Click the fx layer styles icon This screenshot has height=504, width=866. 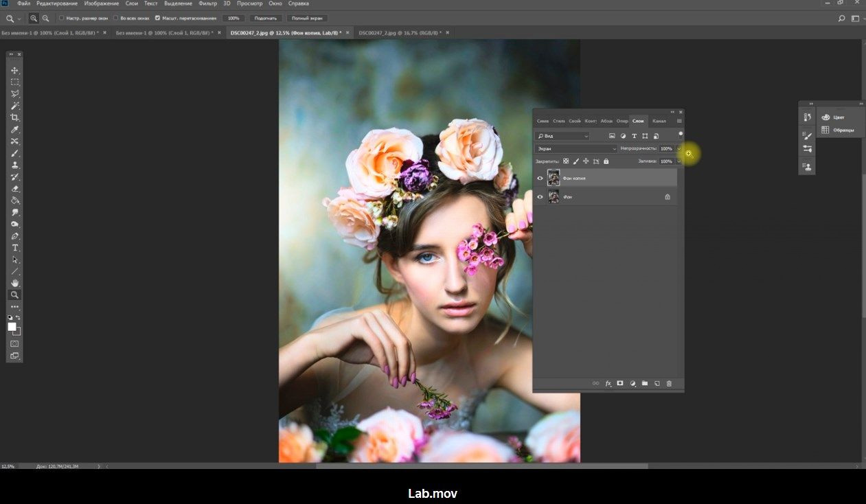click(x=608, y=384)
